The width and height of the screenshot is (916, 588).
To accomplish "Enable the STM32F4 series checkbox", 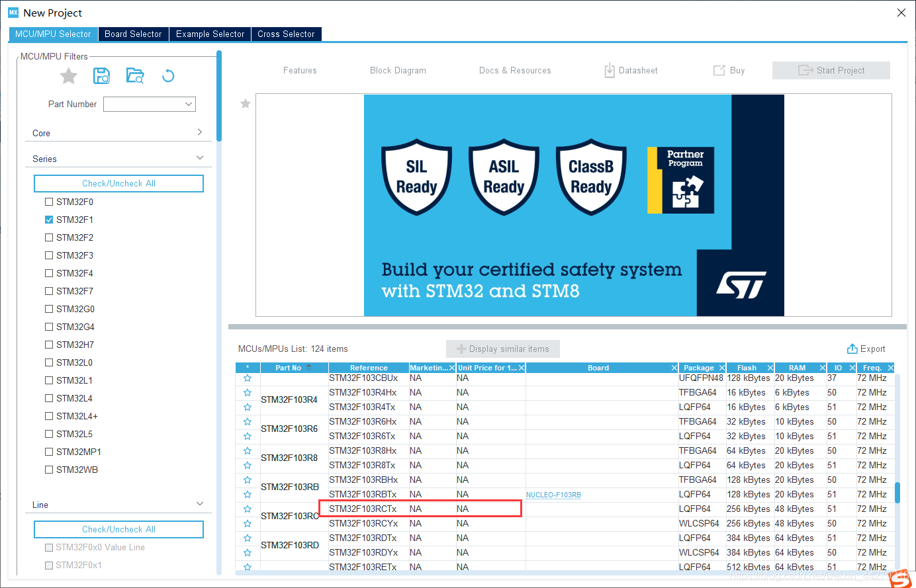I will pos(49,273).
